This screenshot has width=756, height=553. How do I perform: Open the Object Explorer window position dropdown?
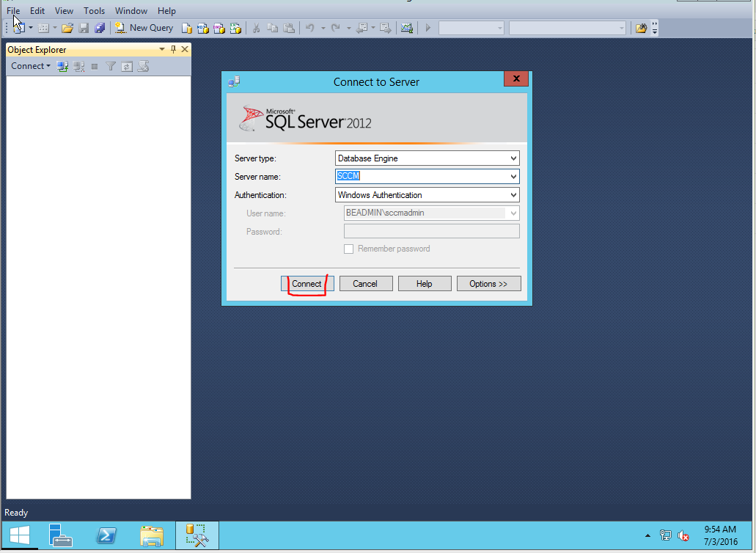tap(162, 49)
